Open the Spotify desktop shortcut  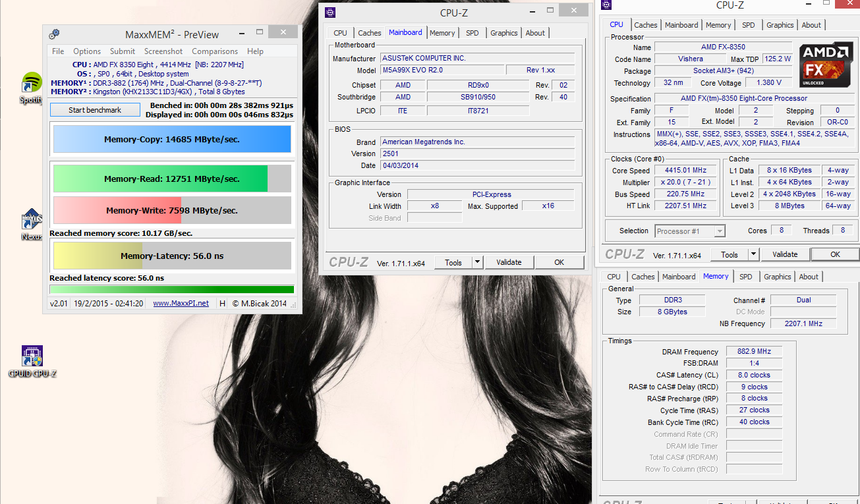point(32,88)
